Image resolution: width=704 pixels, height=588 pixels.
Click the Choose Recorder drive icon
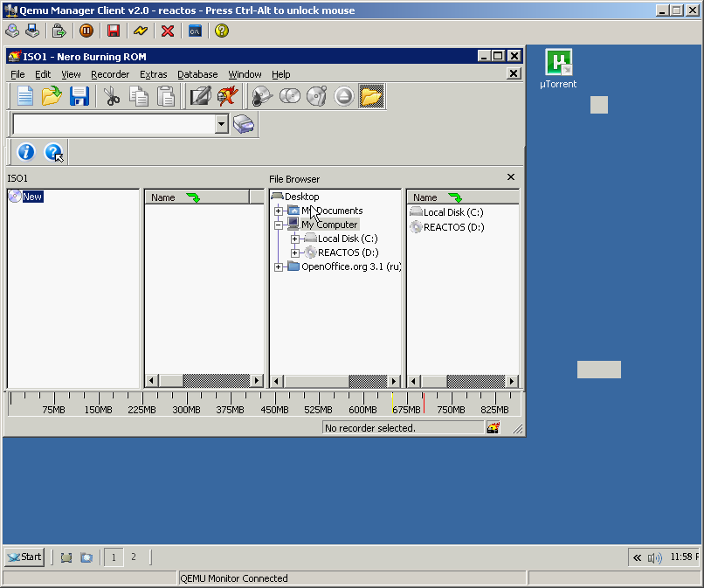click(x=245, y=124)
